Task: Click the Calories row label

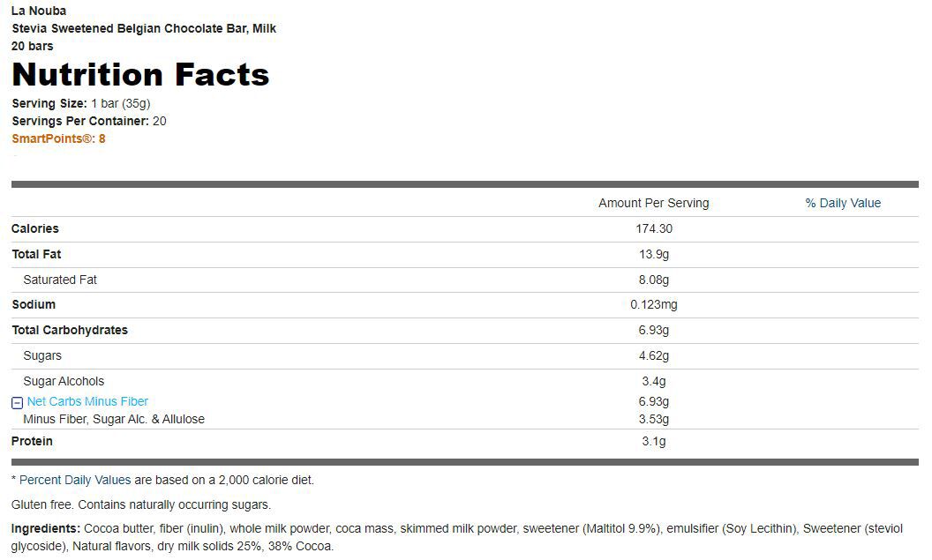Action: click(x=35, y=228)
